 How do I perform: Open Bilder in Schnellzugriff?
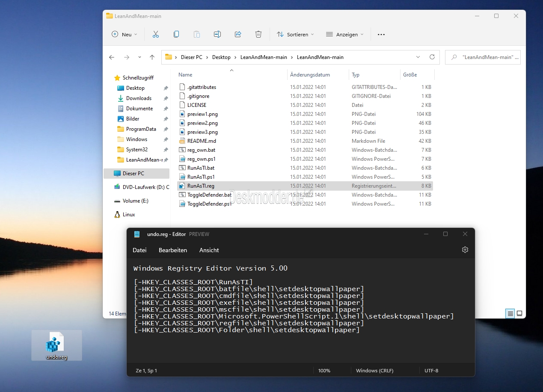pos(132,119)
